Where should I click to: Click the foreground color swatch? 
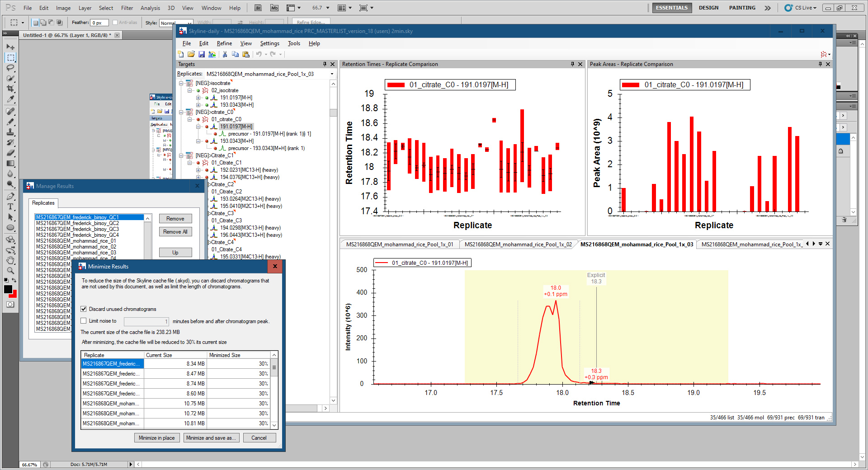(x=8, y=289)
